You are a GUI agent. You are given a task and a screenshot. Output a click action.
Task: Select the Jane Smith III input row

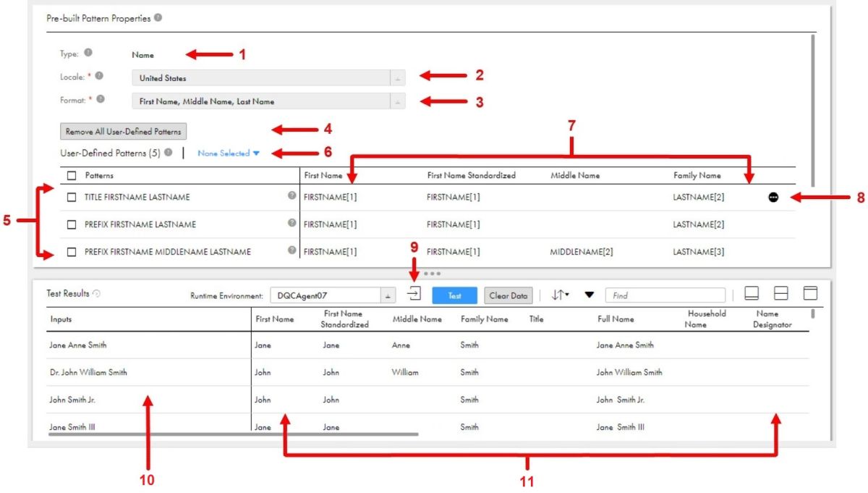tap(72, 427)
